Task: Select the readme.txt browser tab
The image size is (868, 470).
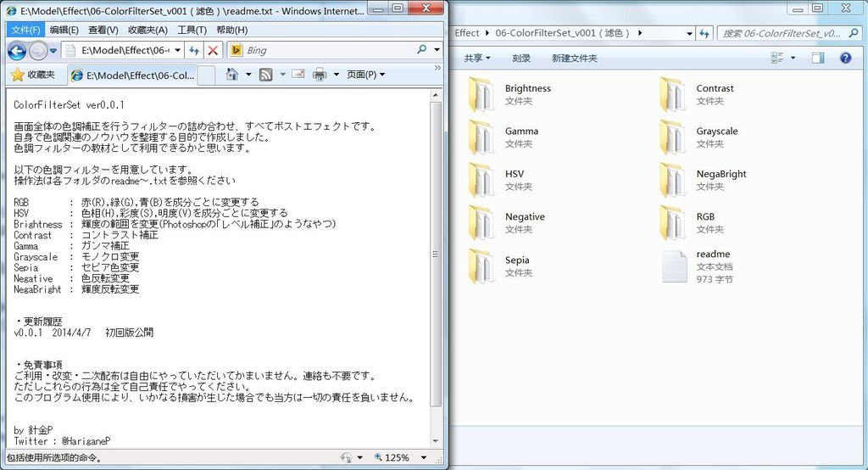Action: pyautogui.click(x=132, y=75)
